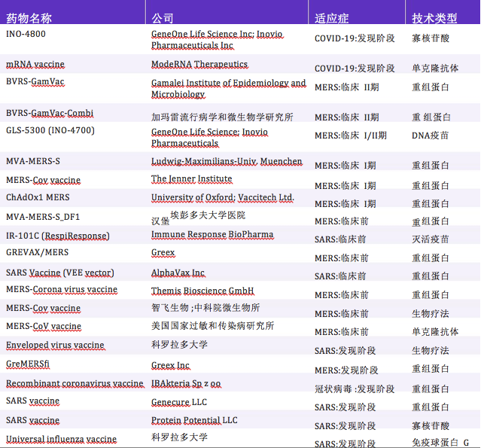Click Gamalei Institute of Epidemiology and Microbiology
Viewport: 487px width, 448px height.
click(x=229, y=89)
